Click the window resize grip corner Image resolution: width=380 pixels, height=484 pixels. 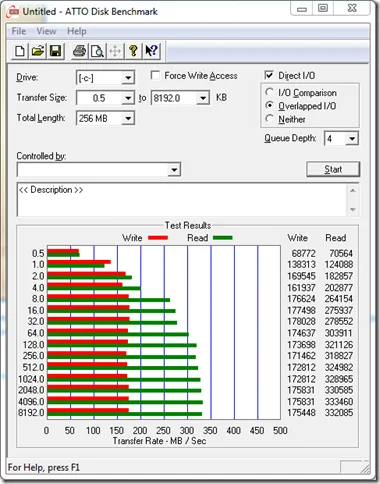tap(365, 469)
